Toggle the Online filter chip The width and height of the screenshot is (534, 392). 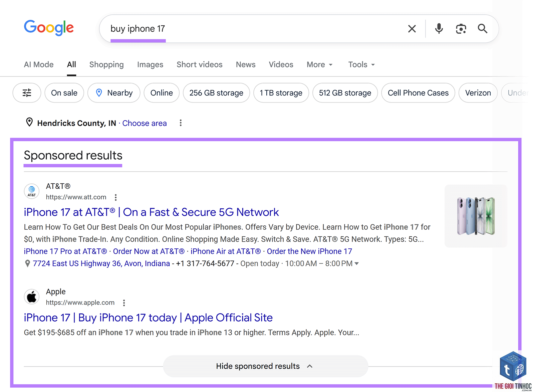(x=162, y=93)
